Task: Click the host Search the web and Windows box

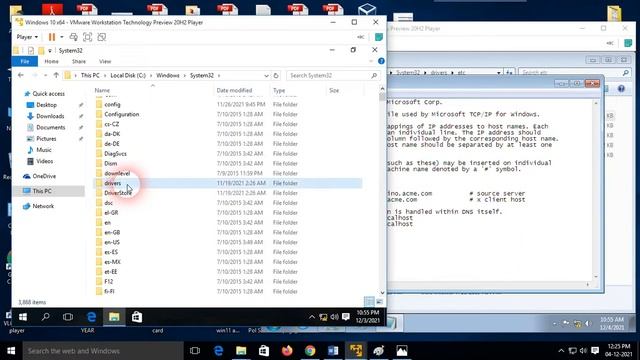Action: 103,351
